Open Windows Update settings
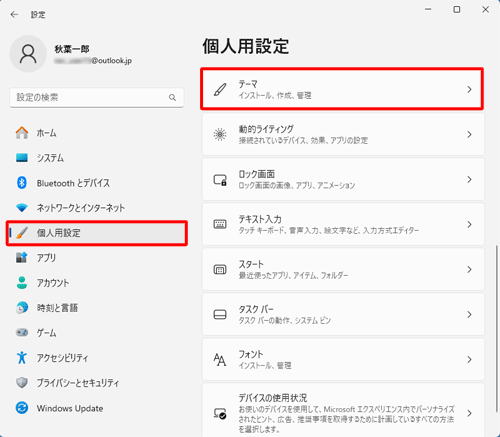The image size is (500, 437). (x=97, y=408)
